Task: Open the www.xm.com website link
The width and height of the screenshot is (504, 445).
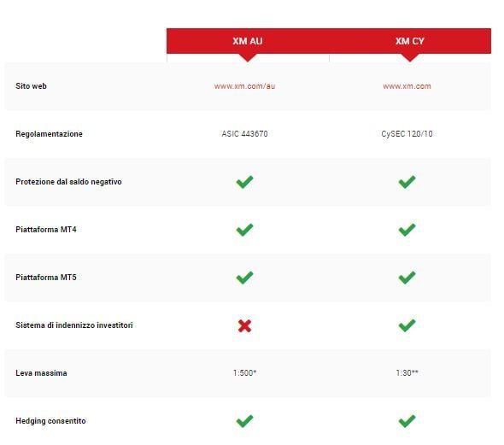Action: click(x=407, y=86)
